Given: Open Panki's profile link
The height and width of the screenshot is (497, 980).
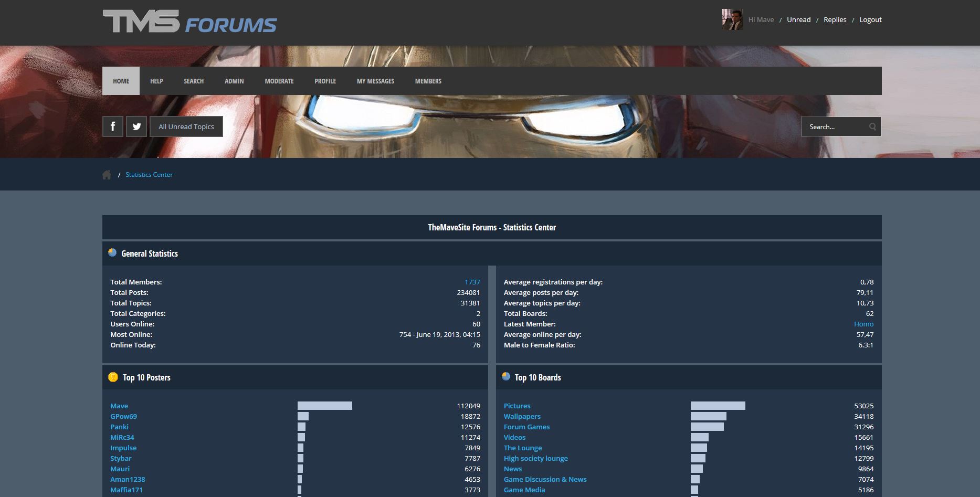Looking at the screenshot, I should pyautogui.click(x=119, y=427).
